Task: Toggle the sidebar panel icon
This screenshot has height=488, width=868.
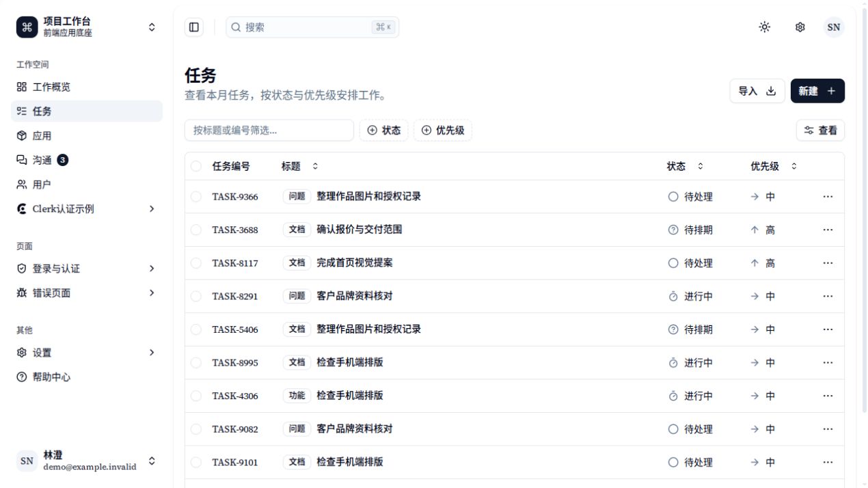Action: [x=194, y=27]
